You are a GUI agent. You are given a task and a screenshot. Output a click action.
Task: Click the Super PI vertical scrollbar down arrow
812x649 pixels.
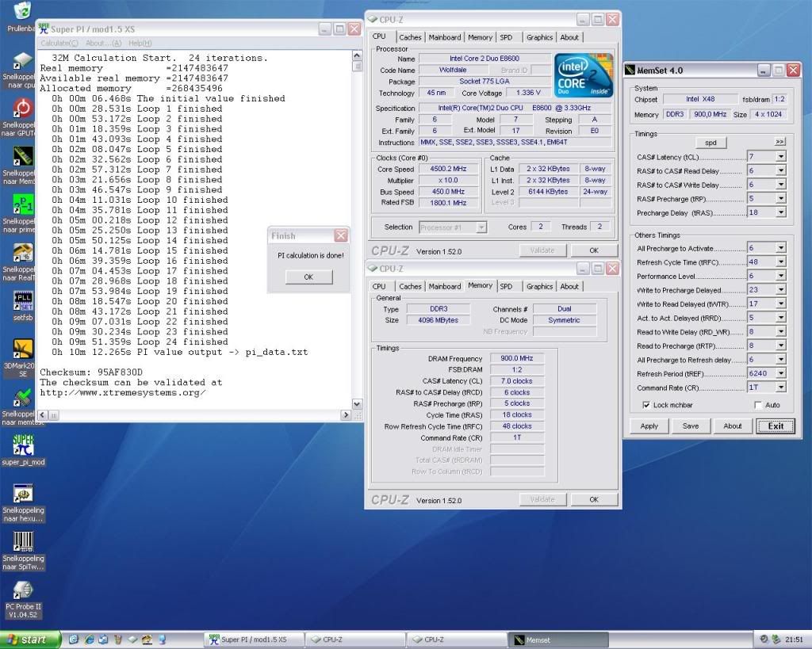pyautogui.click(x=357, y=403)
